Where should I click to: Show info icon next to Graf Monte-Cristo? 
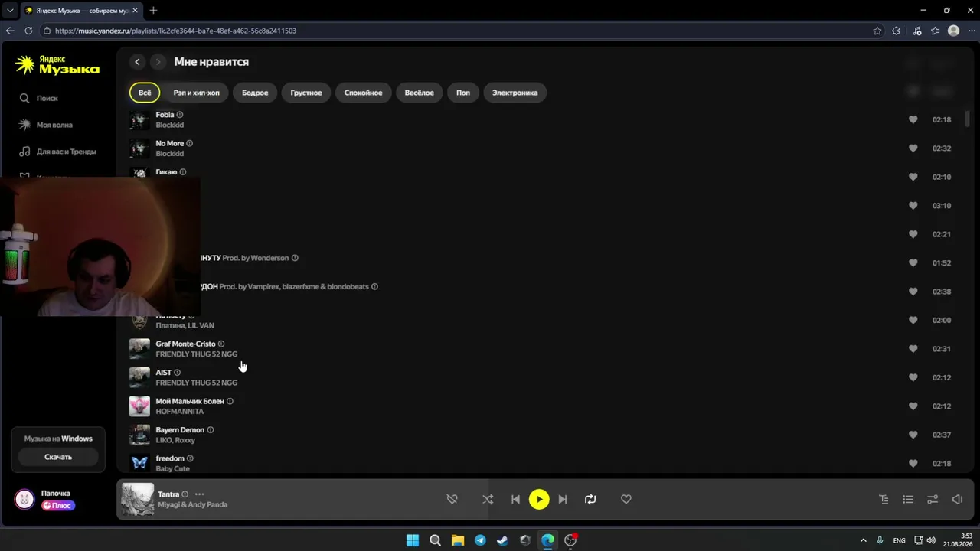point(221,344)
